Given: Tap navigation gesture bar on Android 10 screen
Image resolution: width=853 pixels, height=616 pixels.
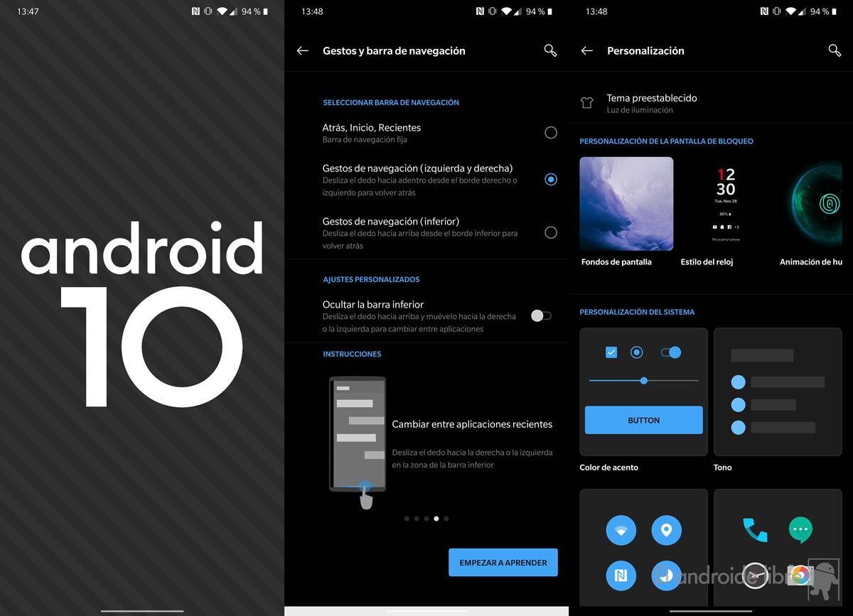Looking at the screenshot, I should tap(142, 610).
